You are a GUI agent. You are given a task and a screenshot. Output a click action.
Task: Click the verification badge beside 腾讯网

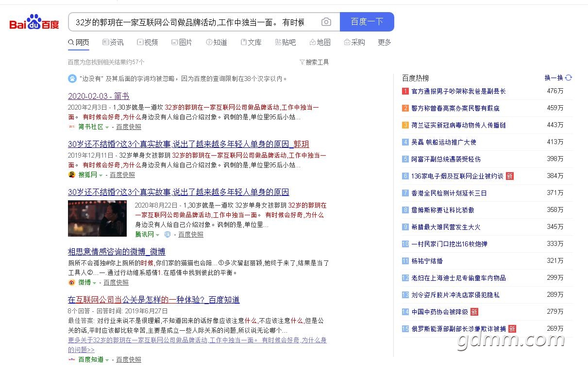point(168,234)
